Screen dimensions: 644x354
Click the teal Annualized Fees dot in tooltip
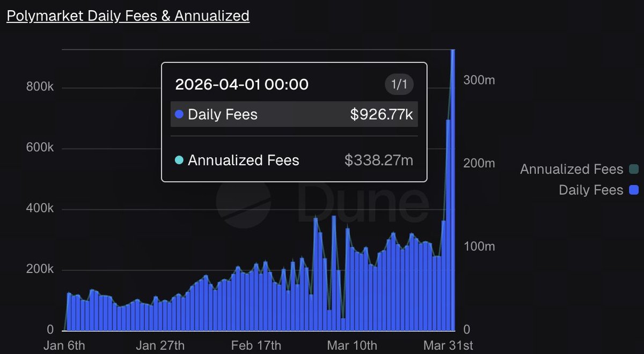click(179, 160)
